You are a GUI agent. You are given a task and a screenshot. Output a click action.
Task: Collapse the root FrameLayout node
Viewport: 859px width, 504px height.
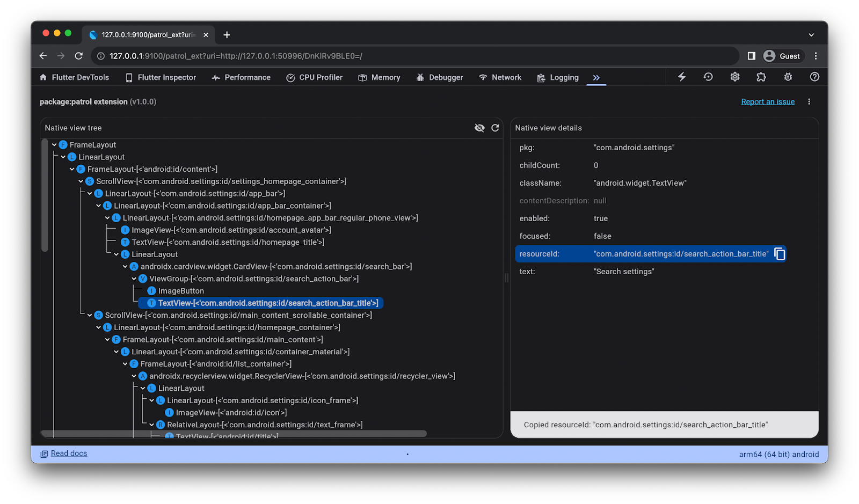click(54, 145)
